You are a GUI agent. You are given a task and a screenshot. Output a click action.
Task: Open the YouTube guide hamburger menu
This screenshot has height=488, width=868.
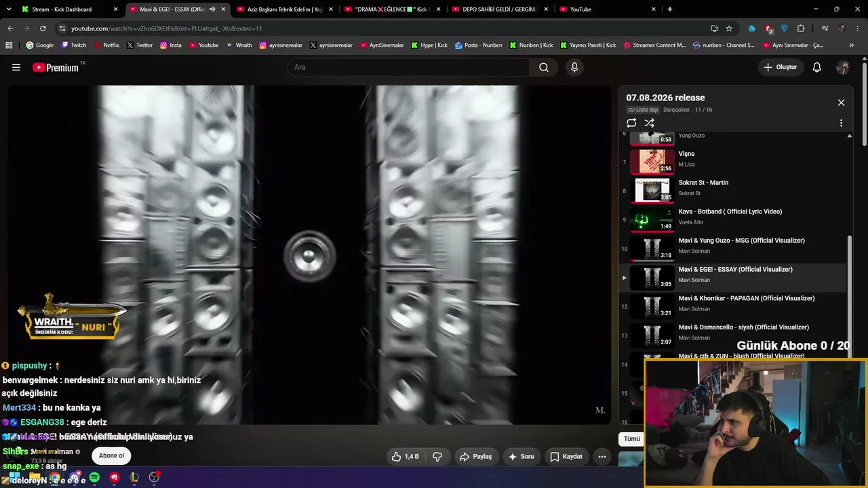click(16, 67)
